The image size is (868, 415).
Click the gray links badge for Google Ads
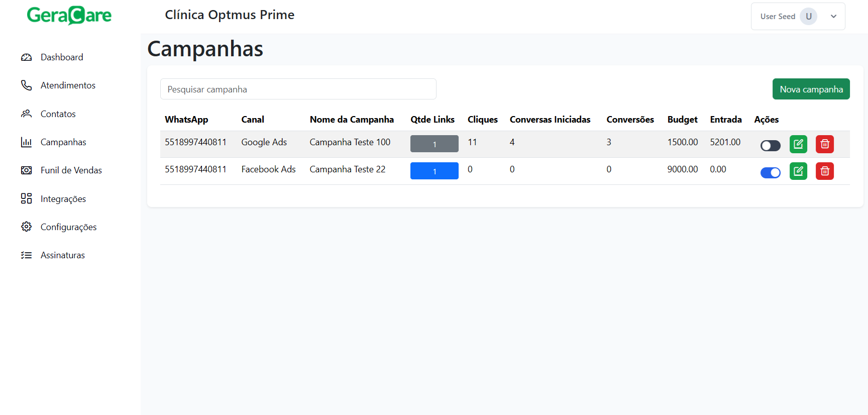434,144
